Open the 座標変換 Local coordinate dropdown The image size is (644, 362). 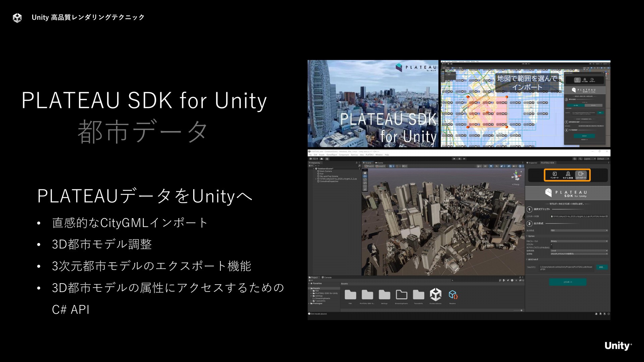click(x=579, y=251)
